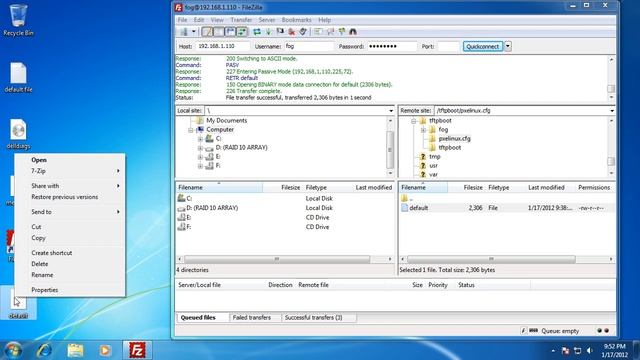Sort remote list by Last modified column

click(546, 188)
